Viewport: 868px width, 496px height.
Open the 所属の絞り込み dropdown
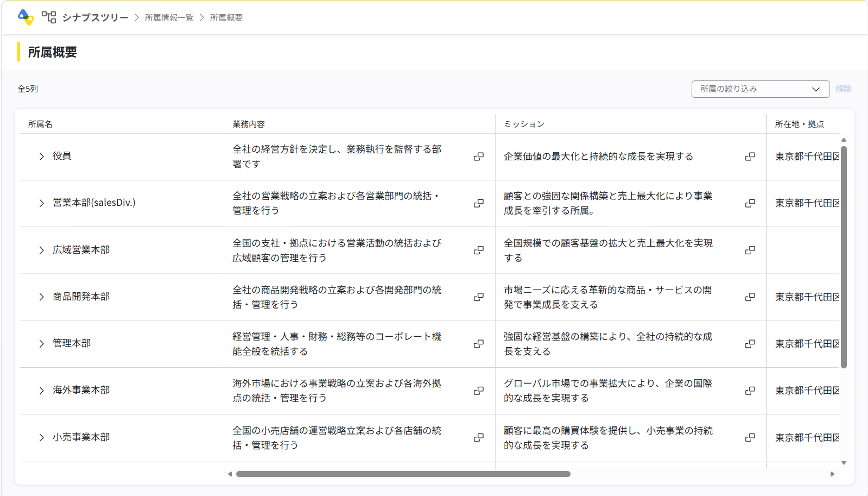pos(760,89)
